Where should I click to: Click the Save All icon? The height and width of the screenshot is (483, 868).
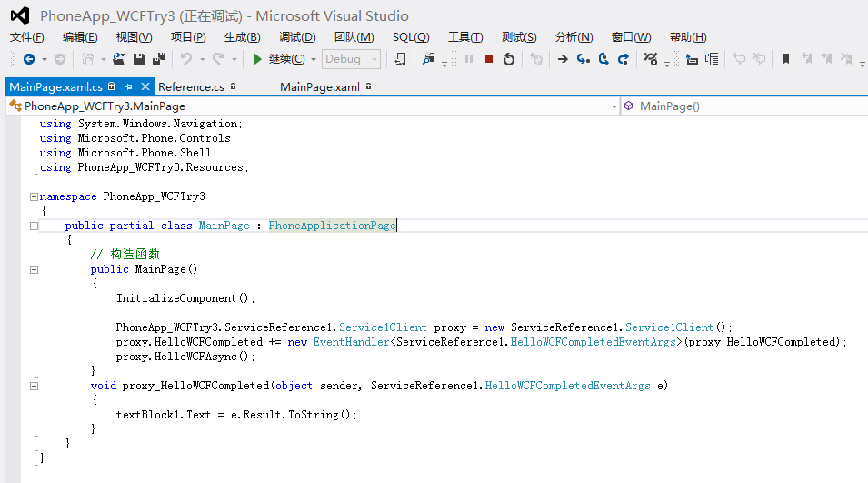click(159, 59)
